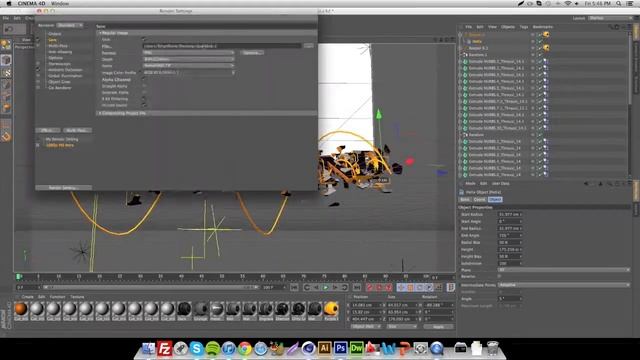Image resolution: width=640 pixels, height=360 pixels.
Task: Click the Position keyframe toggle icon
Action: tap(401, 288)
